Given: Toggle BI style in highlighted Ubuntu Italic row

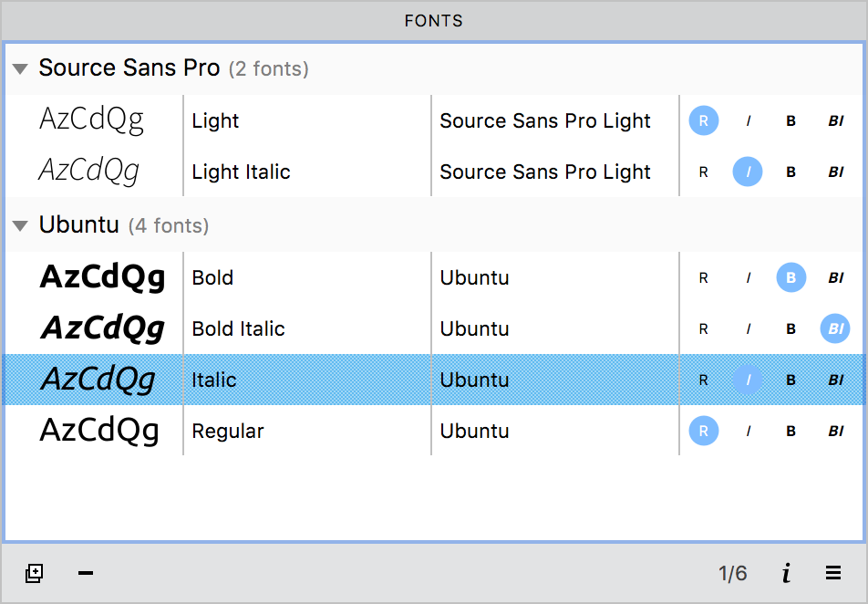Looking at the screenshot, I should [835, 380].
